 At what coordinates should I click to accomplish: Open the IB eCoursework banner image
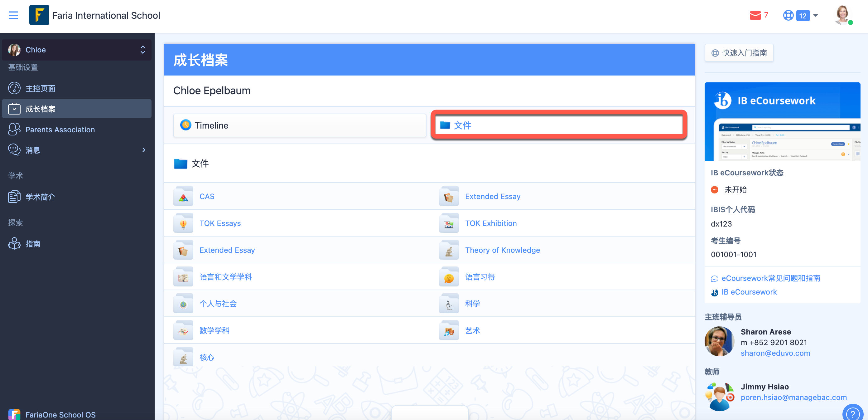[x=782, y=121]
